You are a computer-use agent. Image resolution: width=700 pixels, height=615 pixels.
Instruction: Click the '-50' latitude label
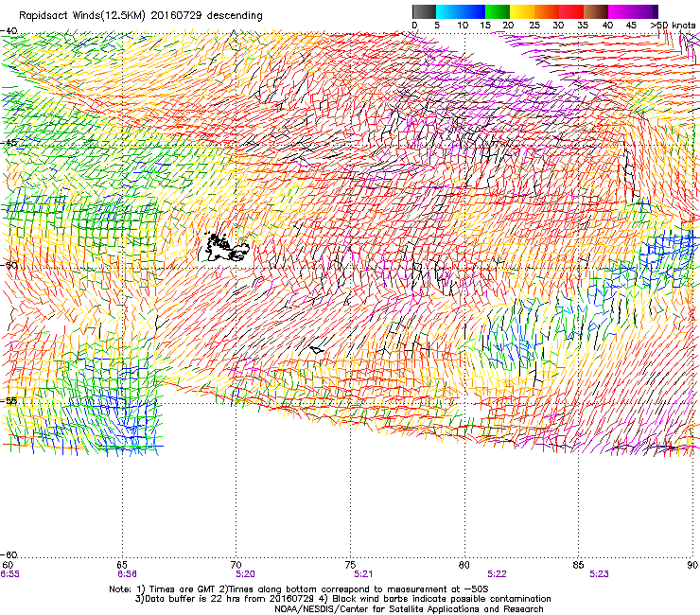tap(9, 265)
